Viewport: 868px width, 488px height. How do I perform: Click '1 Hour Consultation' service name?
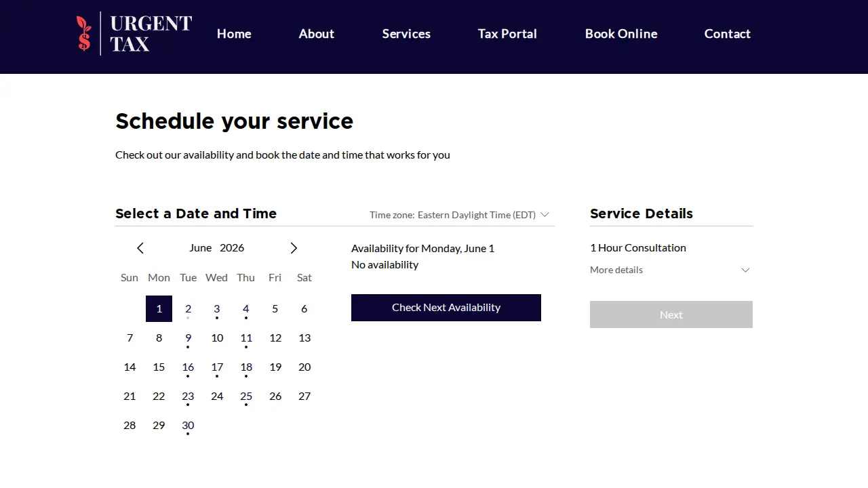(x=638, y=248)
